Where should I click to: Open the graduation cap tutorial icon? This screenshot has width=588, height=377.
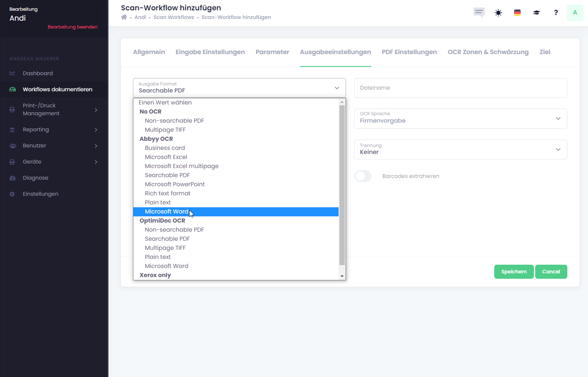536,13
